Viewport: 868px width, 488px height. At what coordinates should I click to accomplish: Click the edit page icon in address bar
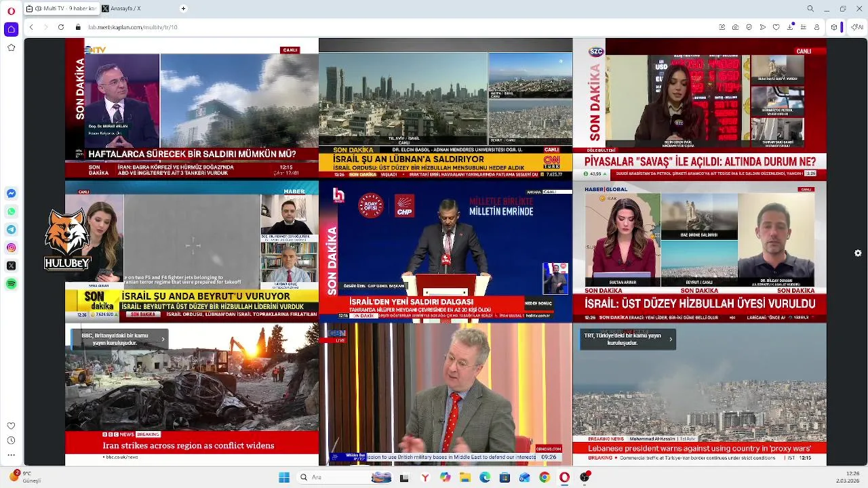(x=722, y=27)
